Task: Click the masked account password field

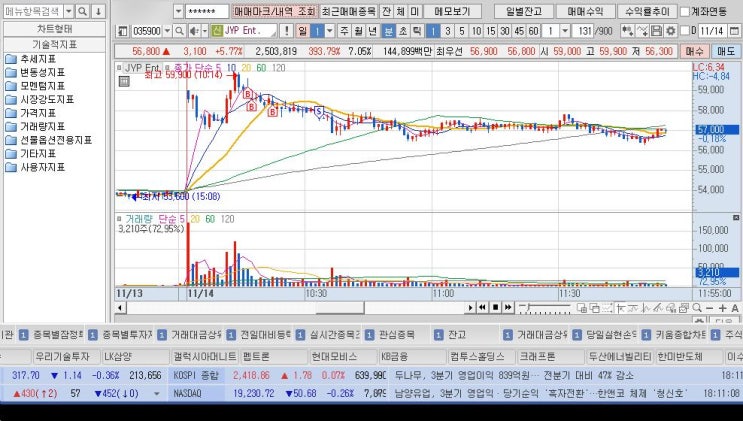Action: [x=207, y=11]
